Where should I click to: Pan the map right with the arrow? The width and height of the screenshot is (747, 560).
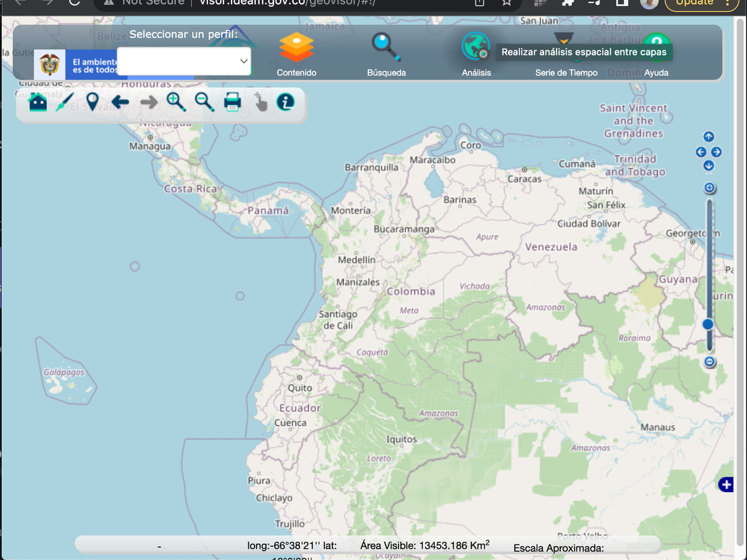coord(716,152)
